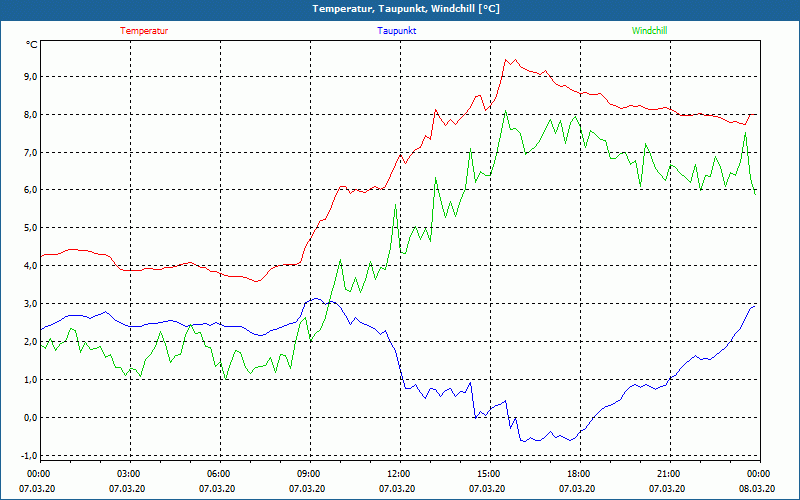
Task: Click the 15:00 time axis label
Action: [x=488, y=474]
